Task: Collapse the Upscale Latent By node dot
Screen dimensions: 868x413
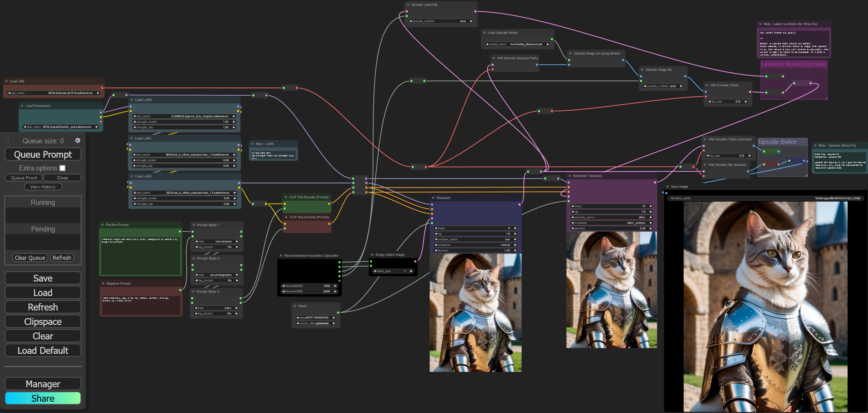Action: tap(408, 5)
